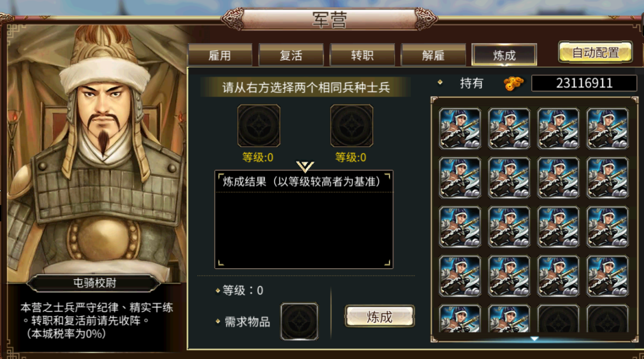Go to the 转职 tab
Image resolution: width=644 pixels, height=359 pixels.
pyautogui.click(x=362, y=55)
